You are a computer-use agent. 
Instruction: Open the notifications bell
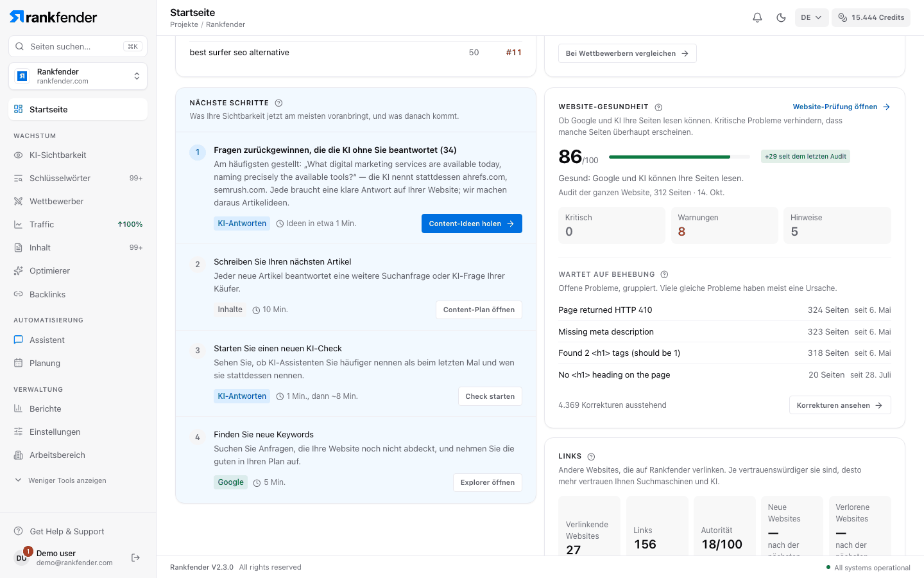pos(757,17)
